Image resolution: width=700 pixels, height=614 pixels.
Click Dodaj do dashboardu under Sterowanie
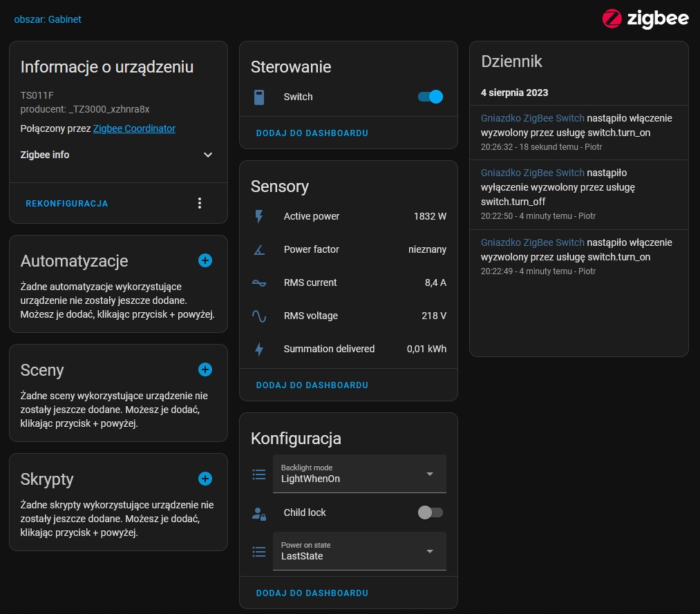(x=312, y=133)
